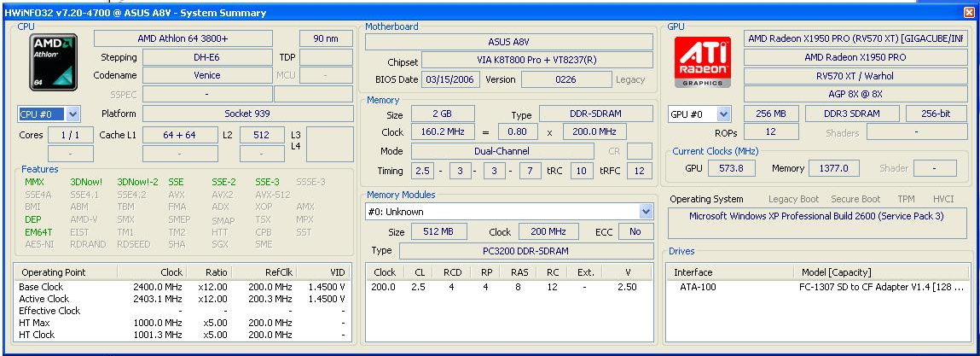The image size is (980, 356).
Task: Select the 'Base Clock' row
Action: [x=182, y=287]
